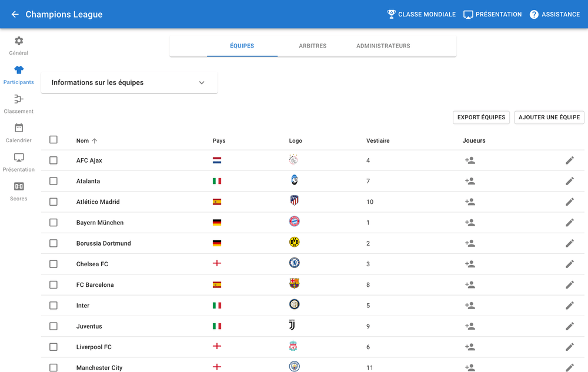Add players to Juventus
Screen dimensions: 588x372
(470, 326)
